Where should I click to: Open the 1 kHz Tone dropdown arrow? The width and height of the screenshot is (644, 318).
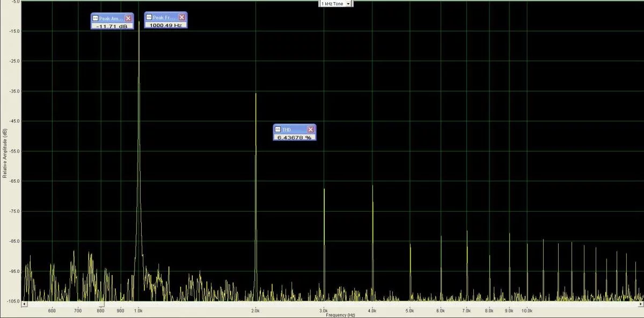coord(348,4)
